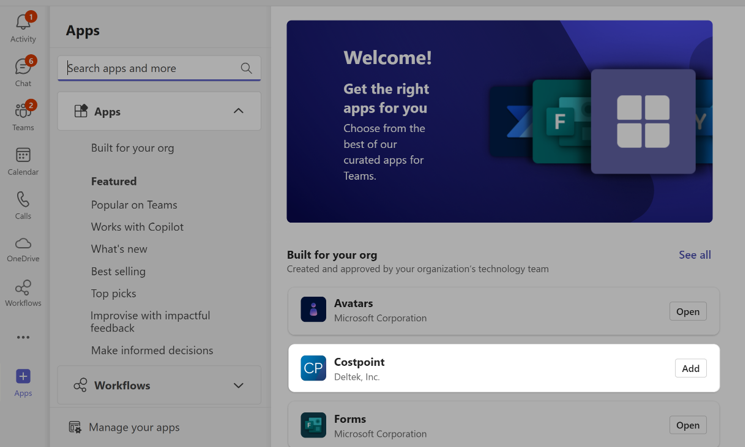
Task: Go to the Teams icon
Action: click(x=22, y=112)
